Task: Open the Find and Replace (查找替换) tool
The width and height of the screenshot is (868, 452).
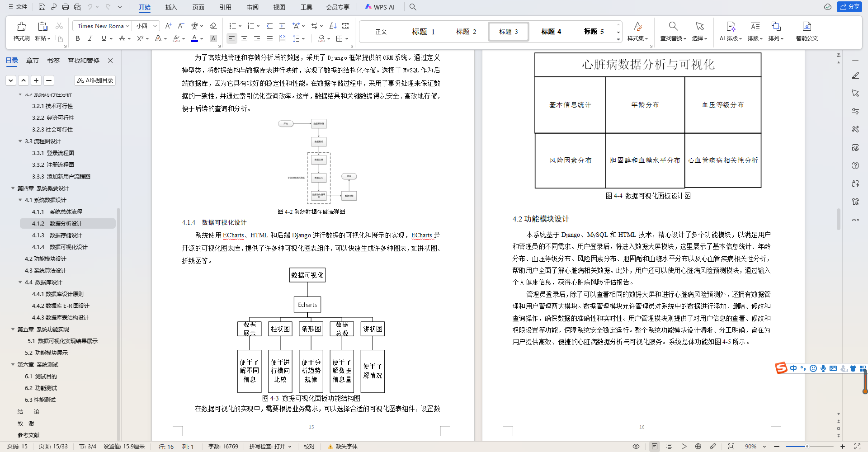Action: (x=673, y=31)
